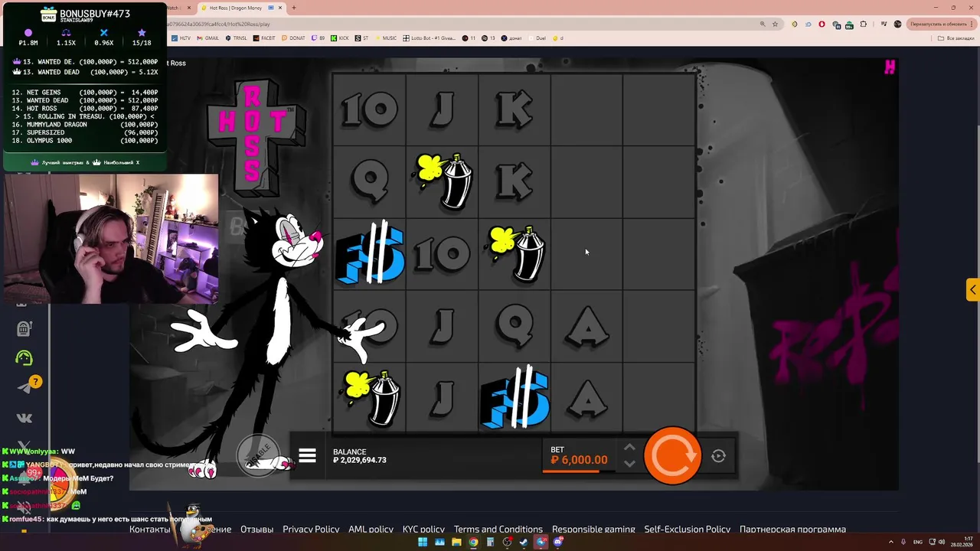Open the Lotto Bot bookmark
This screenshot has width=980, height=551.
point(429,38)
